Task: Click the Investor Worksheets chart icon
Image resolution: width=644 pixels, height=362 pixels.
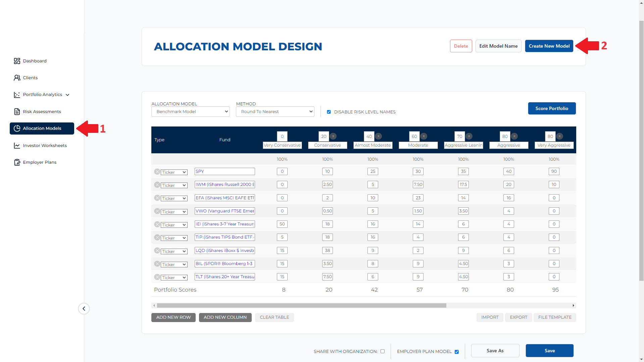Action: [17, 146]
